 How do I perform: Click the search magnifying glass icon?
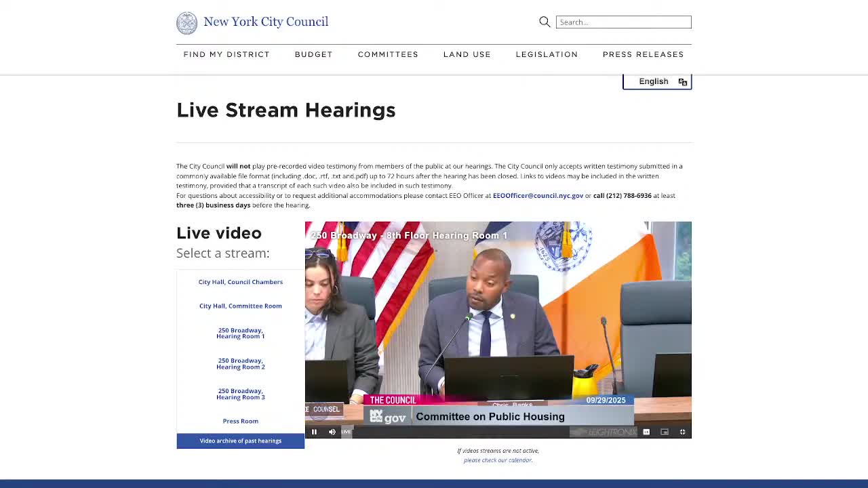(545, 22)
